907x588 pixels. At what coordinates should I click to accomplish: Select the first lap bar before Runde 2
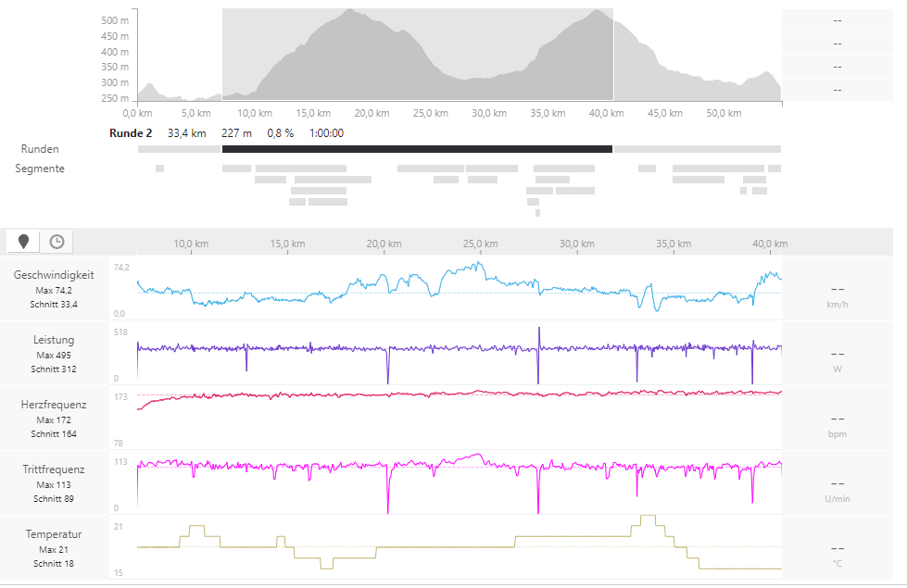[x=179, y=149]
